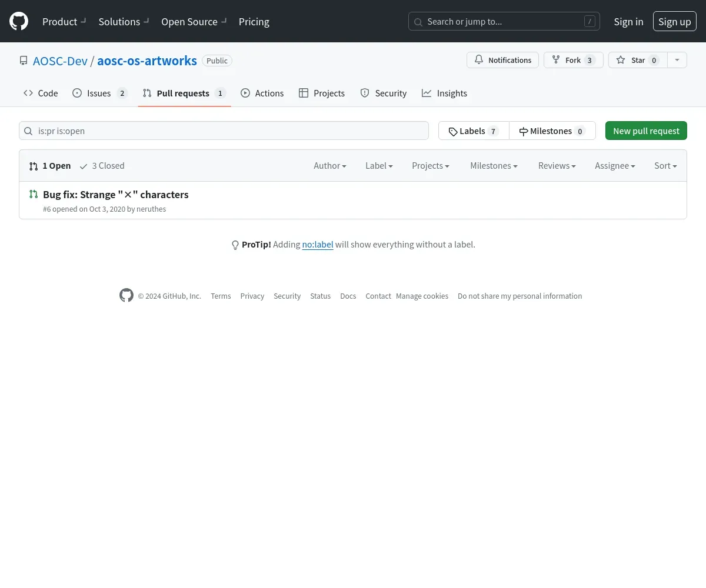Click the pull request icon beside Bug fix title

(x=34, y=194)
